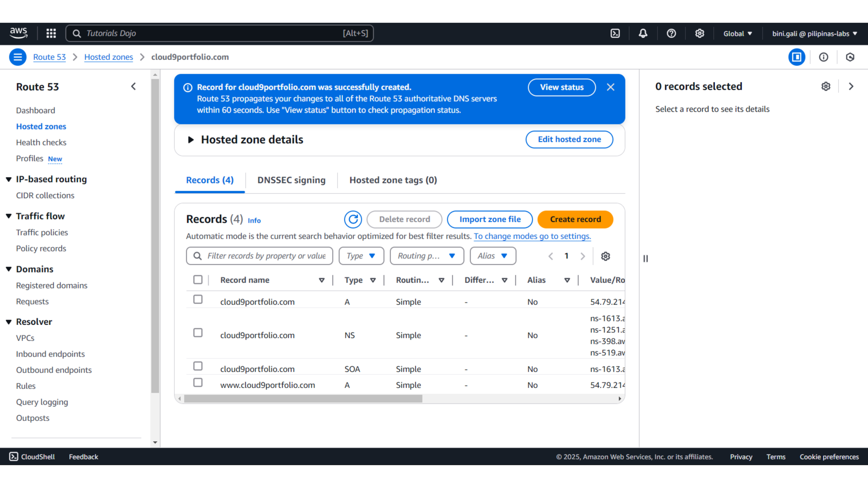This screenshot has width=868, height=488.
Task: Open the Alias filter dropdown
Action: [x=493, y=256]
